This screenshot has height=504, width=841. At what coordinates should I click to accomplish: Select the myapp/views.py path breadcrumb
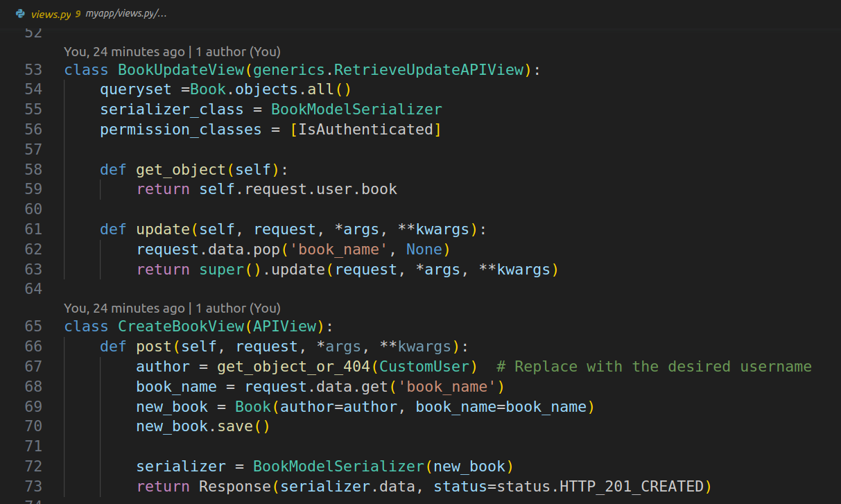(125, 13)
